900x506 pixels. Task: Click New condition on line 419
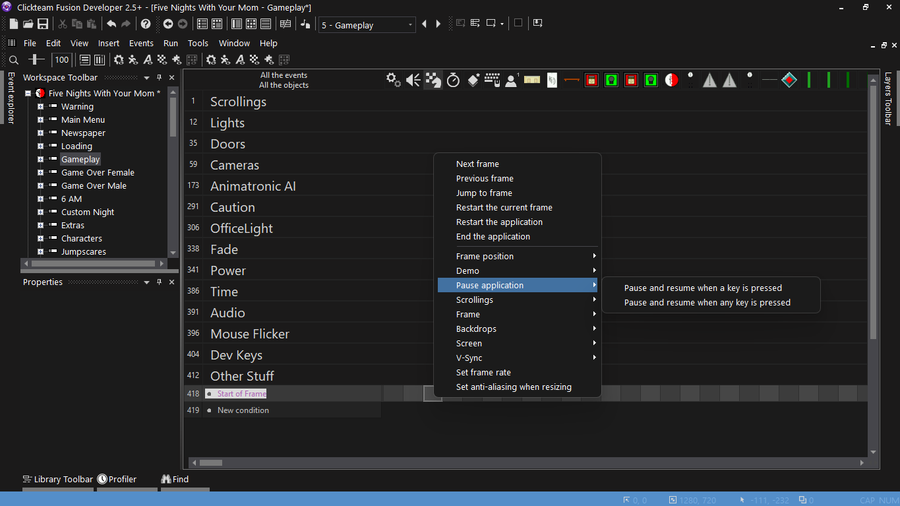(243, 411)
